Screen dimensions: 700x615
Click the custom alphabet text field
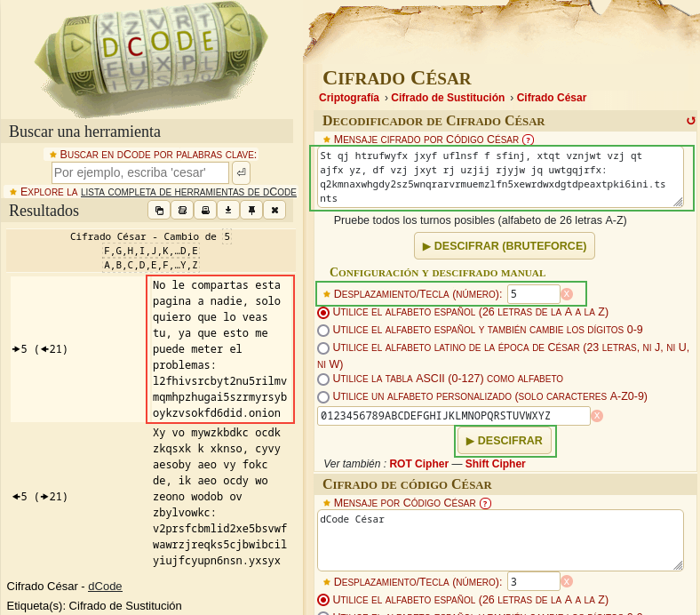click(454, 416)
